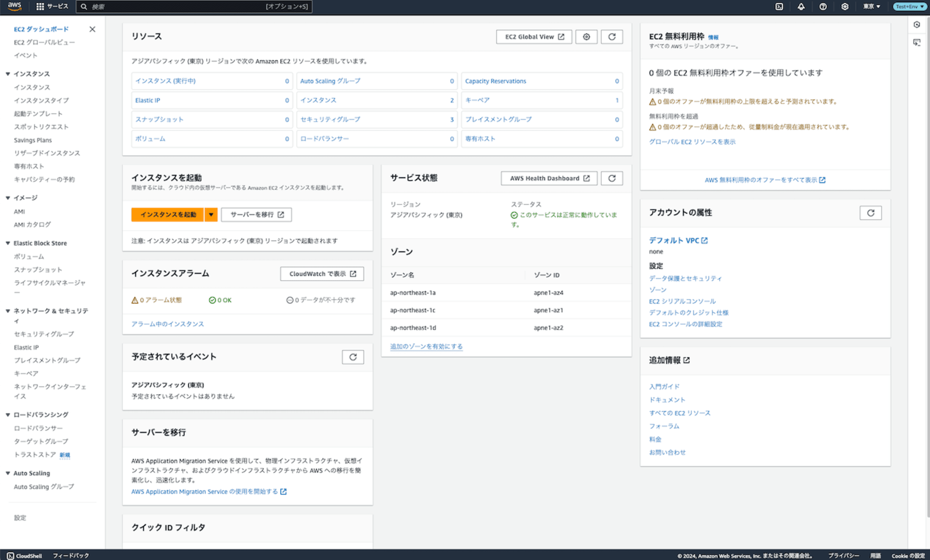This screenshot has height=560, width=930.
Task: Open the Test+Env account dropdown
Action: pyautogui.click(x=910, y=7)
